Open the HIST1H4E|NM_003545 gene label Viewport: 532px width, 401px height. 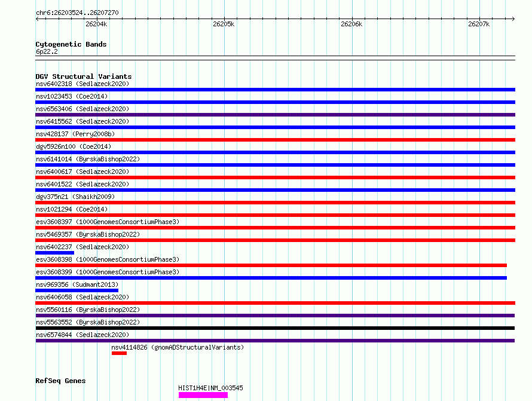click(x=210, y=388)
